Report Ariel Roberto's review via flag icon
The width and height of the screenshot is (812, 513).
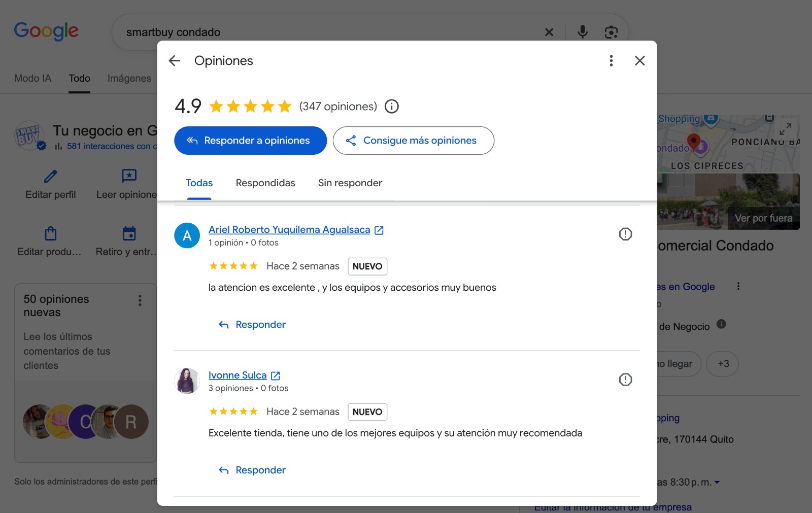[x=625, y=234]
